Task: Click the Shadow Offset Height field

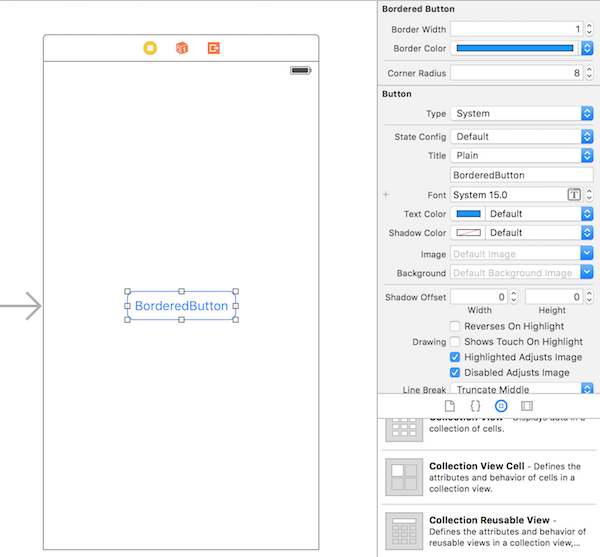Action: [x=554, y=297]
